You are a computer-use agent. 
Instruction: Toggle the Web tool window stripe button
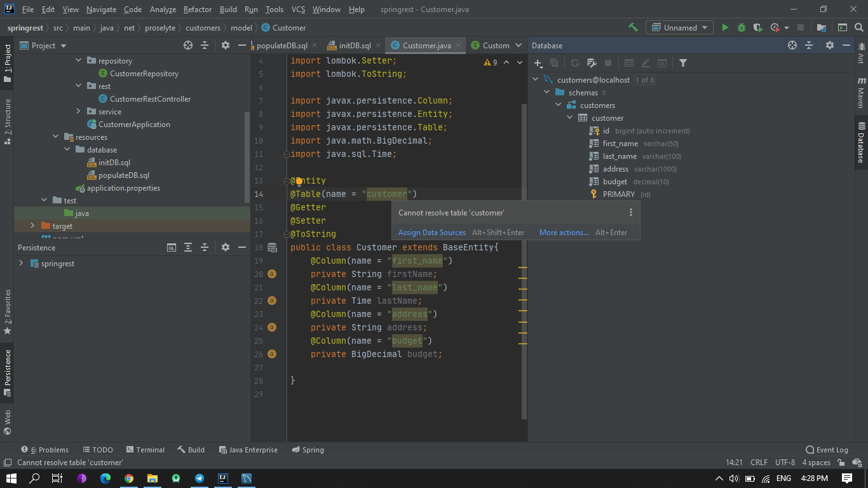7,422
